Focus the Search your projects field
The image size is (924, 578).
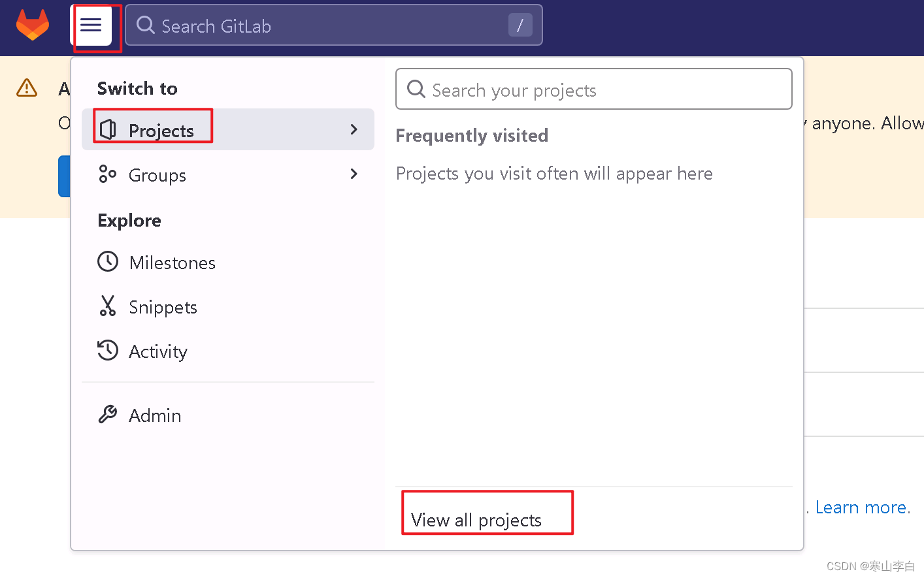point(594,89)
